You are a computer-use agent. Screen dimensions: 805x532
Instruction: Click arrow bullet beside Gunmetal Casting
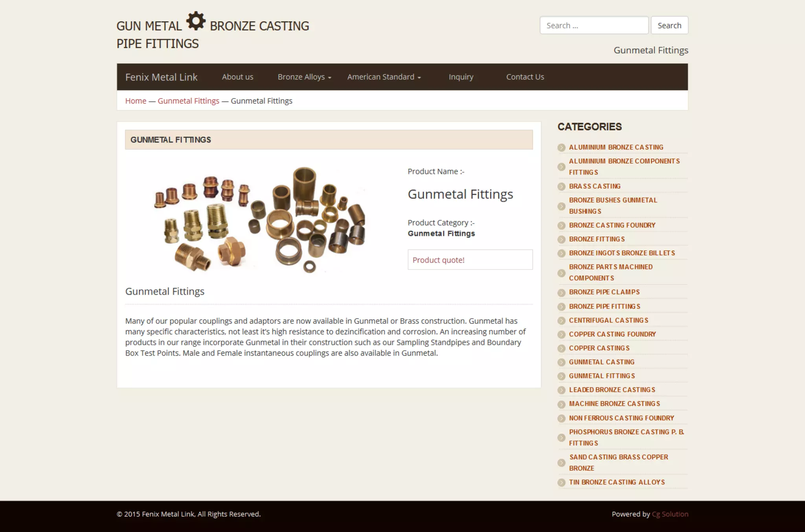[x=561, y=362]
